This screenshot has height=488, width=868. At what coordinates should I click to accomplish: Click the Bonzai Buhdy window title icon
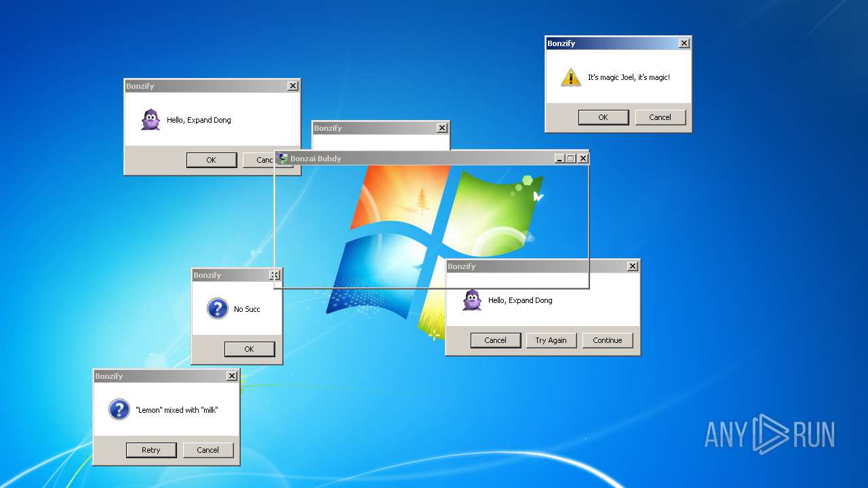[x=283, y=158]
